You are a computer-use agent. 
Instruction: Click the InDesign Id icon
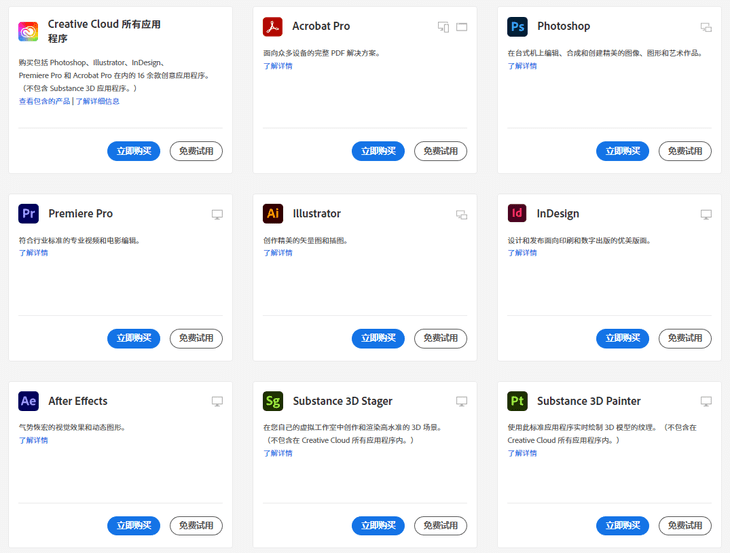[x=517, y=213]
